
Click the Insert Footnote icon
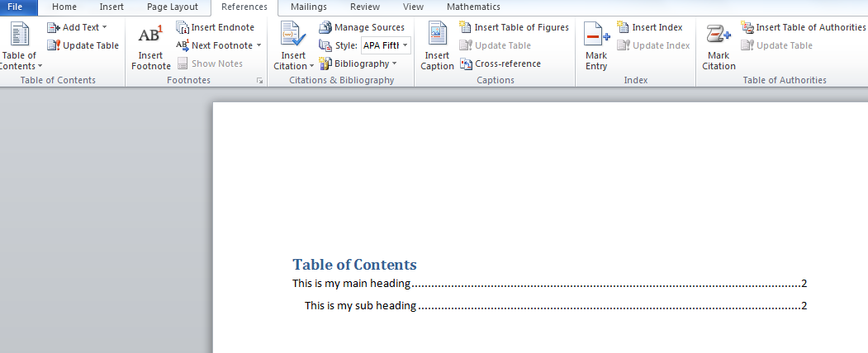pyautogui.click(x=150, y=37)
